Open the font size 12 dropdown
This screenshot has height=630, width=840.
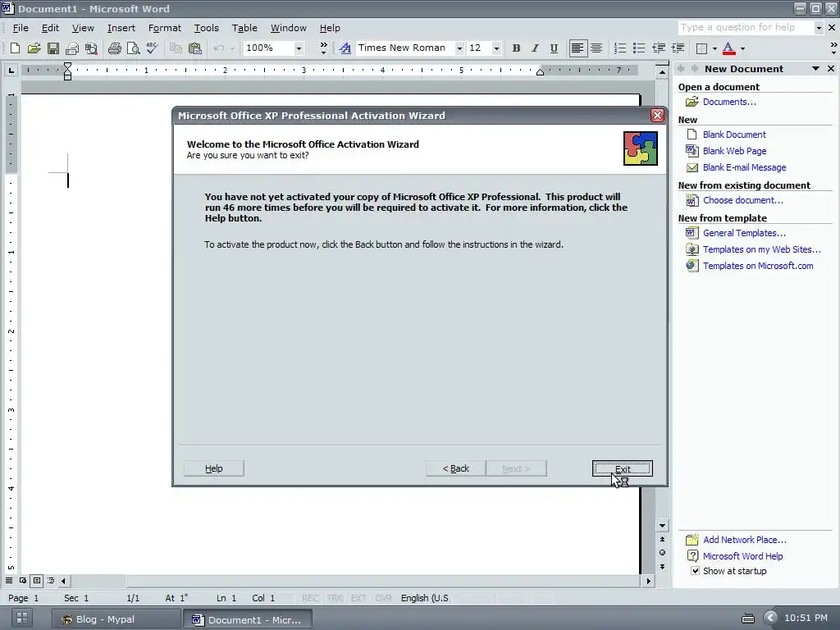(x=496, y=48)
